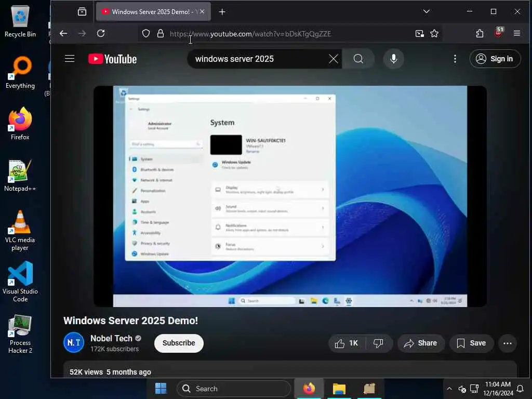
Task: Open the YouTube guide hamburger menu
Action: (70, 59)
